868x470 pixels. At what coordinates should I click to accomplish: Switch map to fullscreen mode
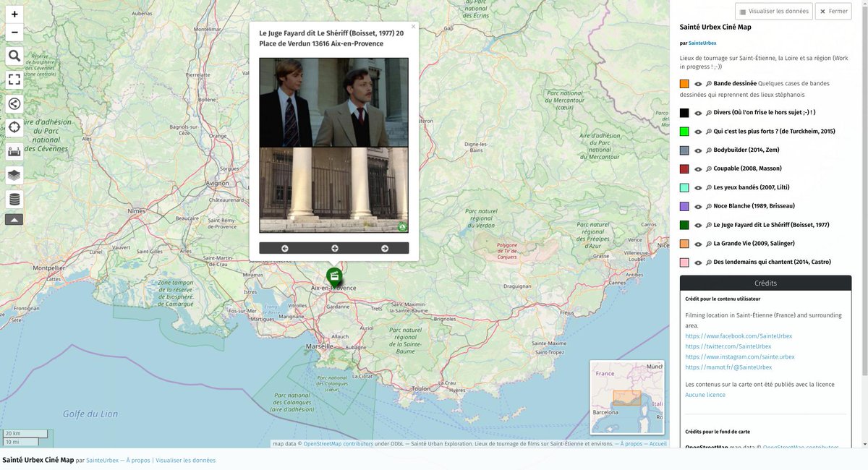pyautogui.click(x=14, y=80)
